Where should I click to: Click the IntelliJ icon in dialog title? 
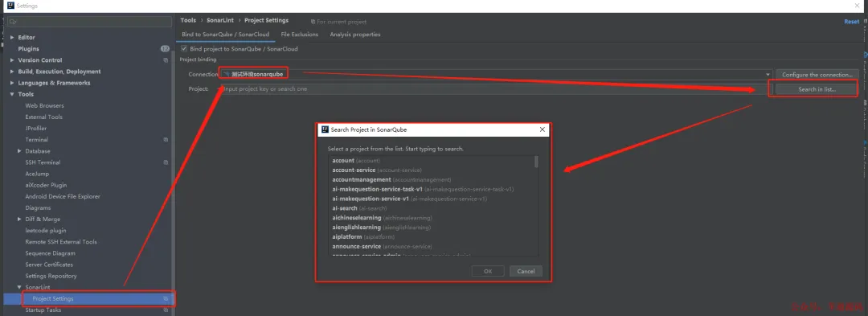(x=325, y=129)
